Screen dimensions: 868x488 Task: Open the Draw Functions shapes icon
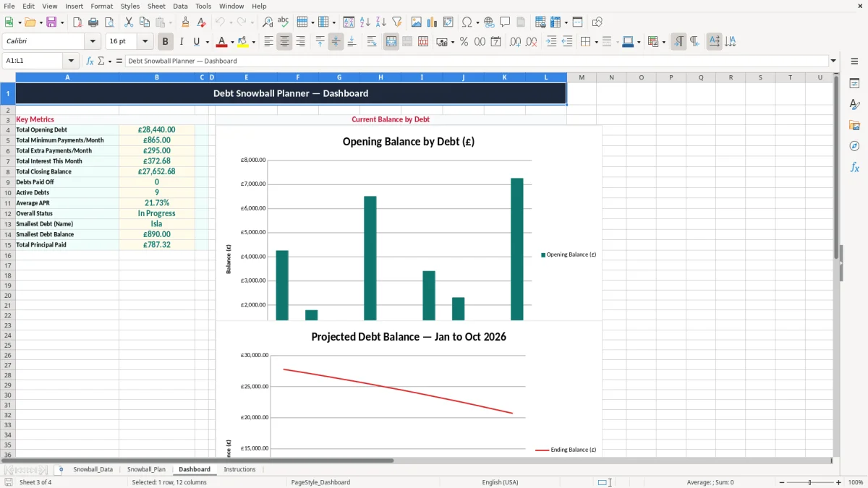pos(597,22)
